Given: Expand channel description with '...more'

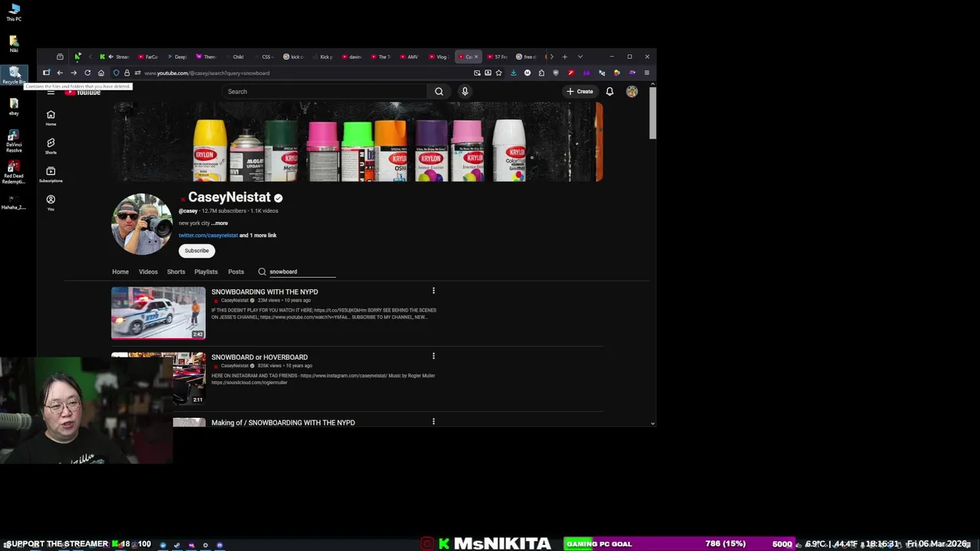Looking at the screenshot, I should [220, 223].
